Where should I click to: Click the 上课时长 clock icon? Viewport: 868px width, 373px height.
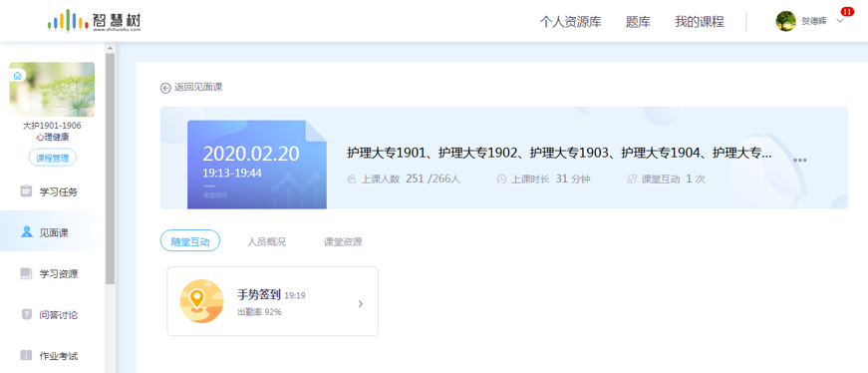click(x=501, y=179)
